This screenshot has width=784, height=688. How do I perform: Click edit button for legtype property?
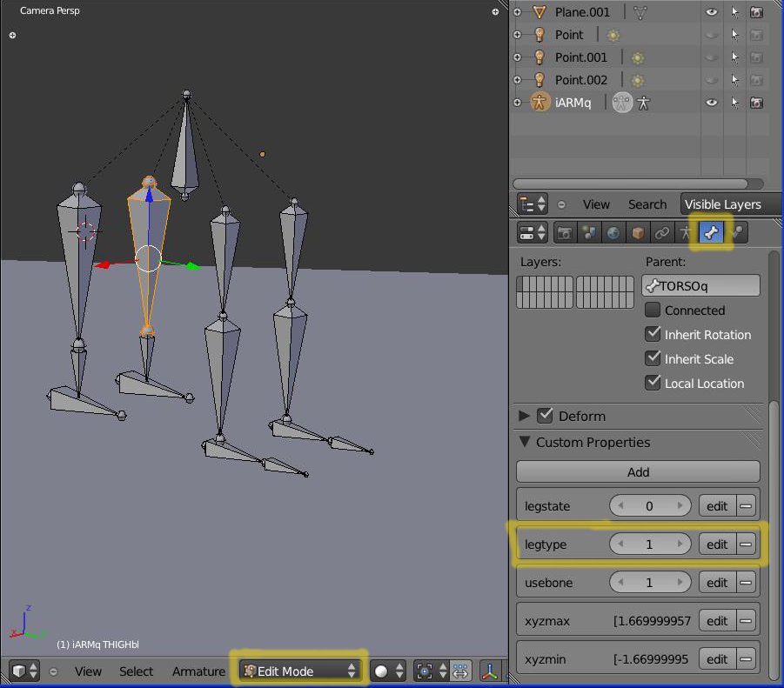pos(716,544)
